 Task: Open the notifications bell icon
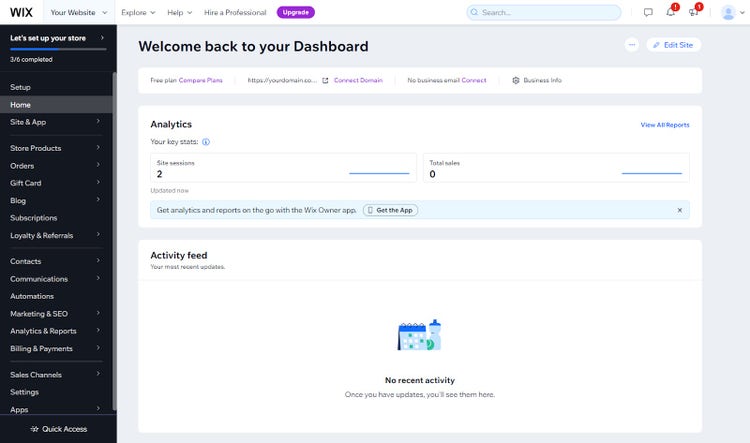point(671,12)
